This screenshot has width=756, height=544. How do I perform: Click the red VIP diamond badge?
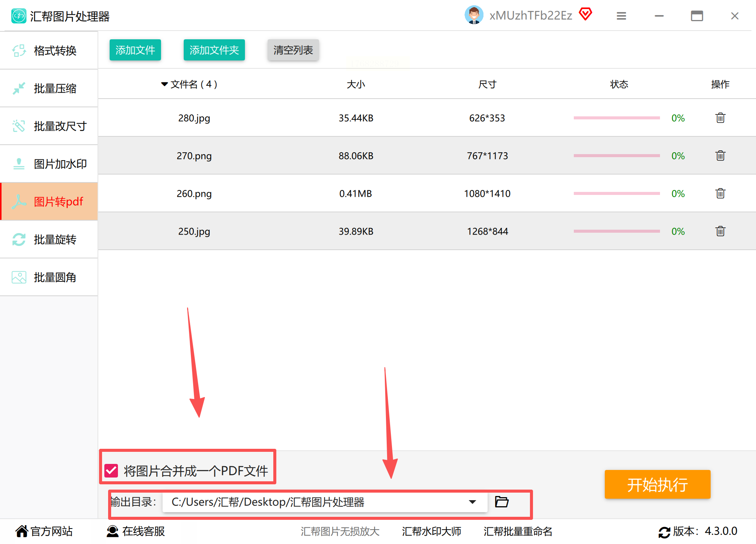point(585,14)
